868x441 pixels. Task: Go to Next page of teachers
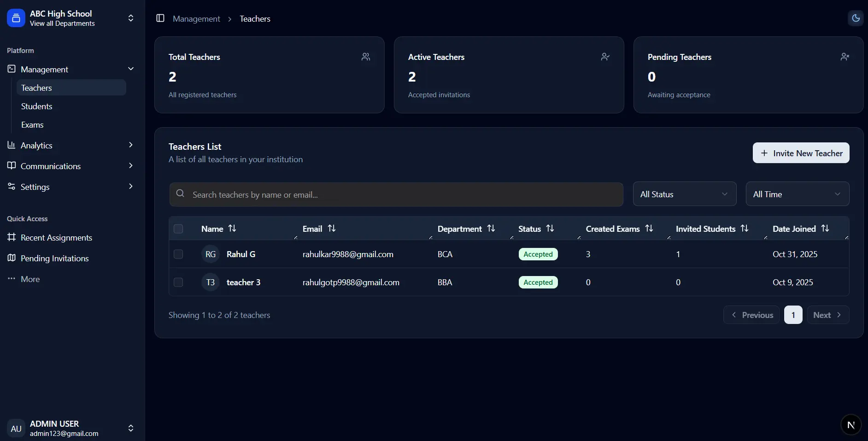tap(828, 315)
